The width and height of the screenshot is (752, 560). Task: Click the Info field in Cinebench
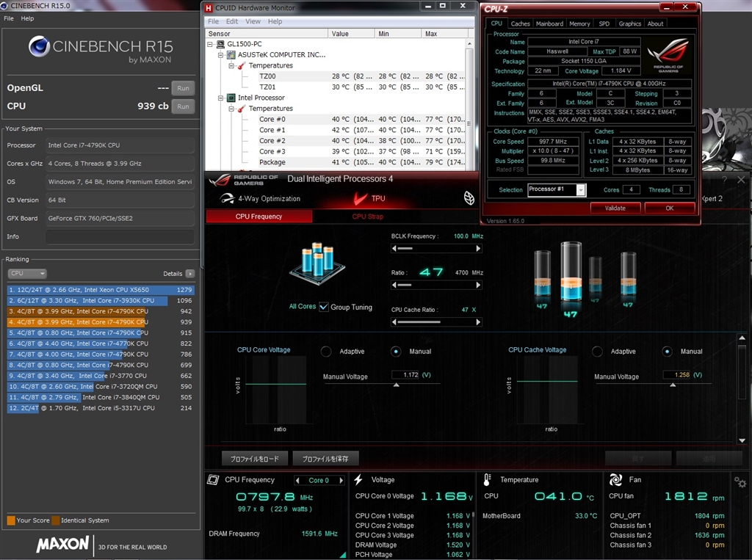click(x=120, y=237)
